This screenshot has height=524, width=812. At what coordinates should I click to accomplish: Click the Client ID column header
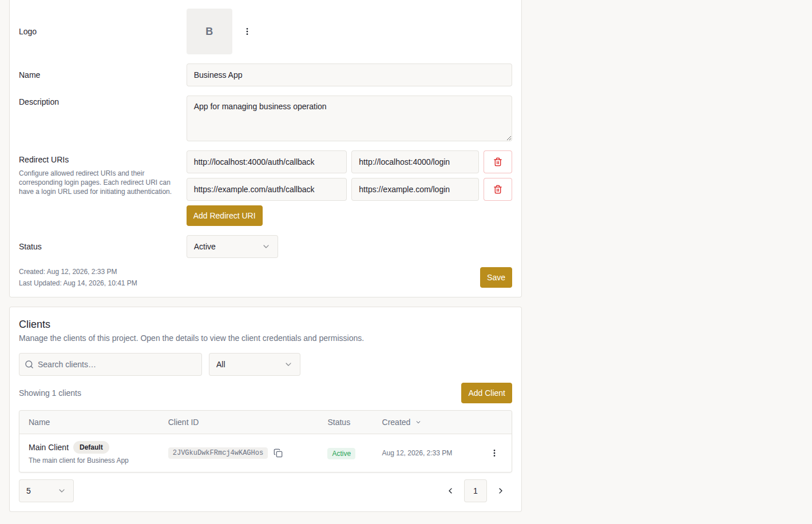coord(184,422)
